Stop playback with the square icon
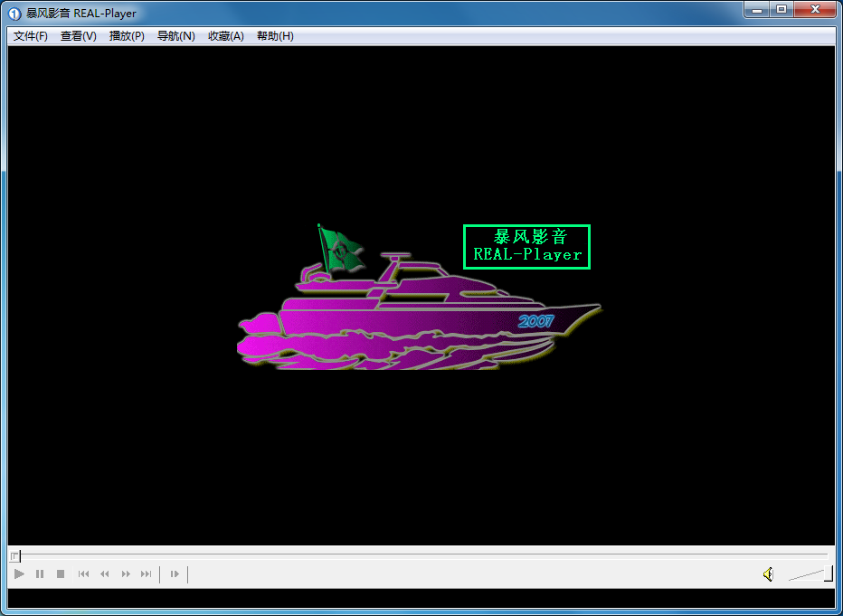The width and height of the screenshot is (843, 616). click(61, 574)
